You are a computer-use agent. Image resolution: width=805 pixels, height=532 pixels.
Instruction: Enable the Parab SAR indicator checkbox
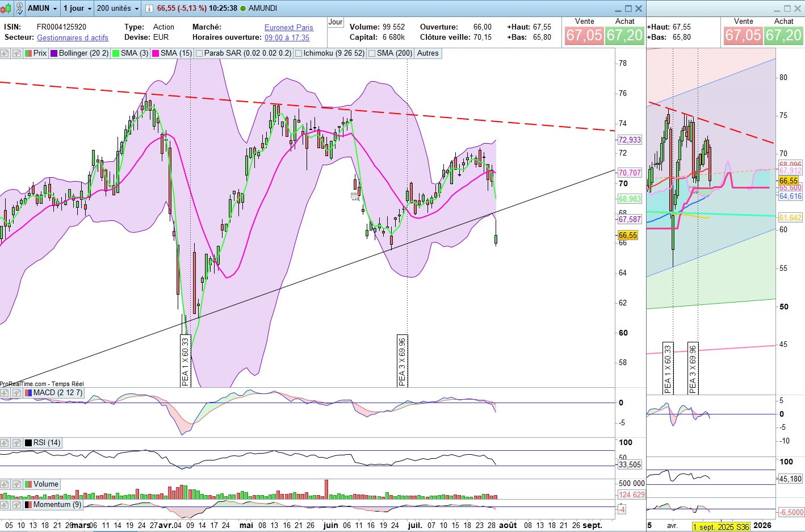(199, 53)
